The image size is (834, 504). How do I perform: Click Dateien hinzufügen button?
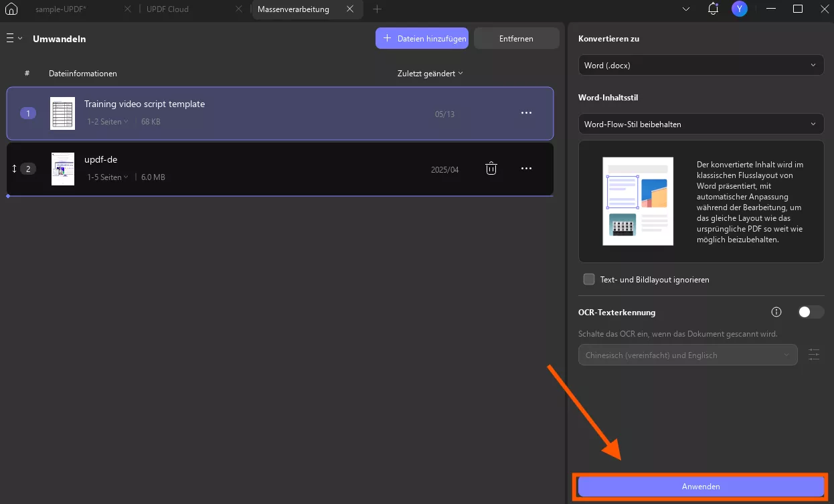[422, 39]
